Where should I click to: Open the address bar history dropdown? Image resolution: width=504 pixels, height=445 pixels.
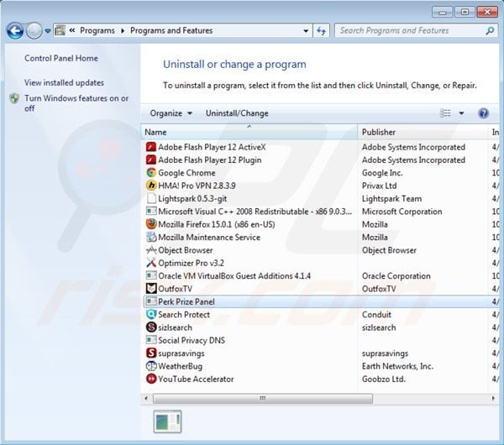(306, 31)
